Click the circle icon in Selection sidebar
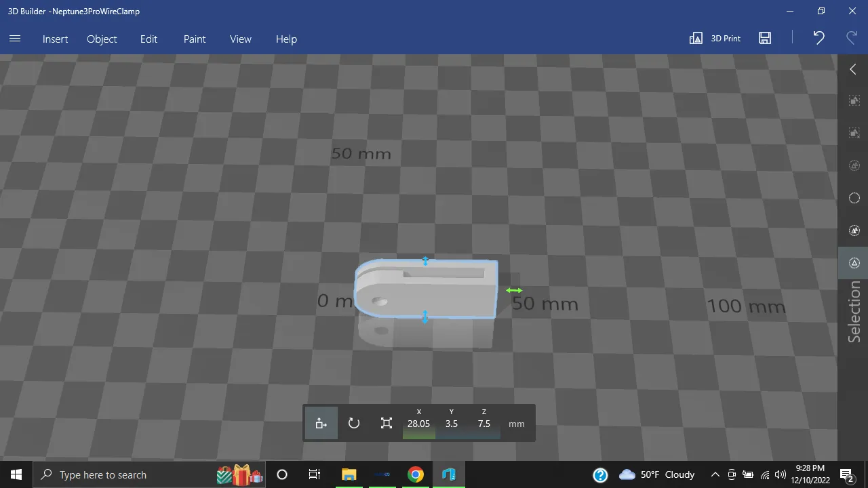The height and width of the screenshot is (488, 868). [854, 198]
